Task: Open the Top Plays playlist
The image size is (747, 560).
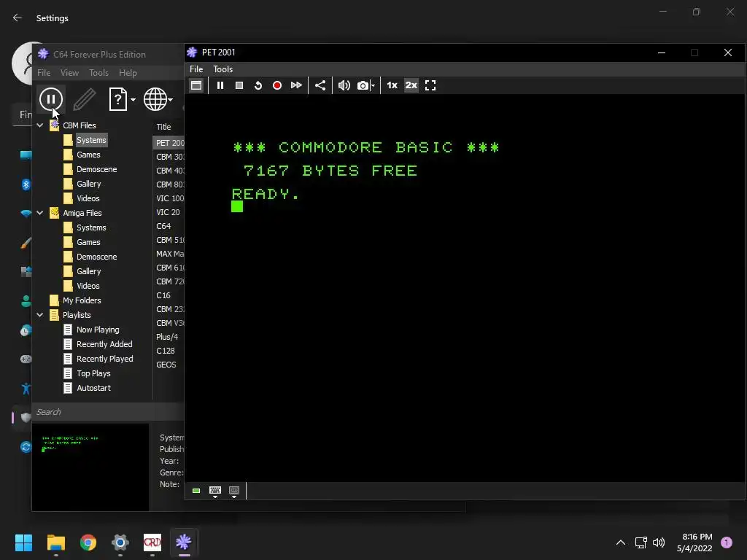Action: pyautogui.click(x=93, y=373)
